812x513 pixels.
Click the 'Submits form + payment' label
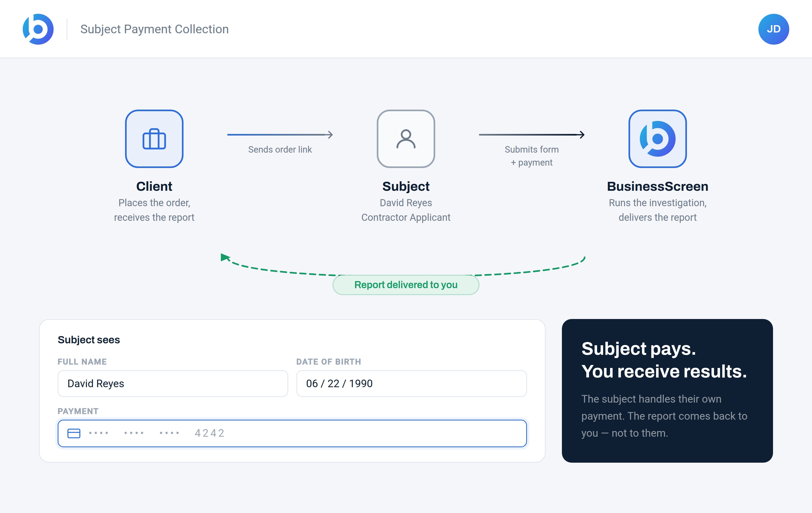(x=531, y=156)
